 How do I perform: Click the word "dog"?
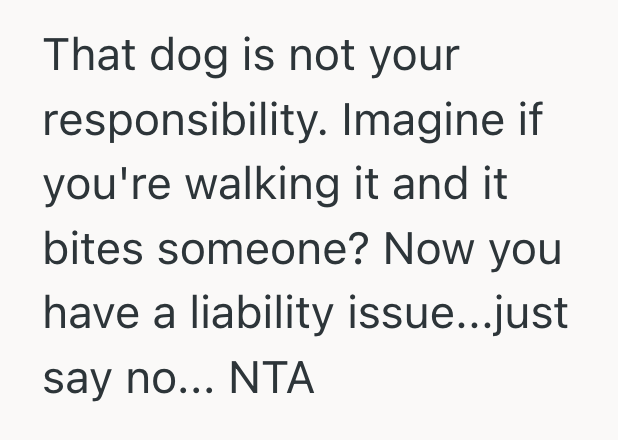[181, 57]
